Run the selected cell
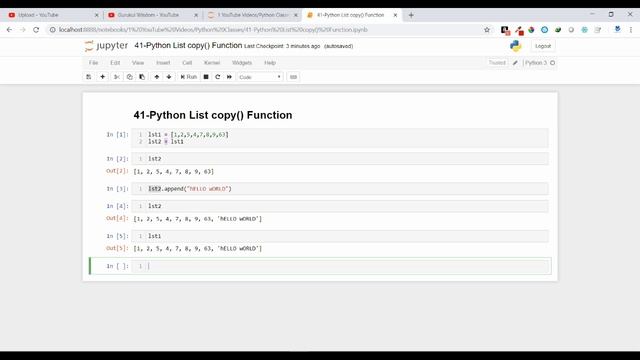The image size is (640, 360). point(189,77)
